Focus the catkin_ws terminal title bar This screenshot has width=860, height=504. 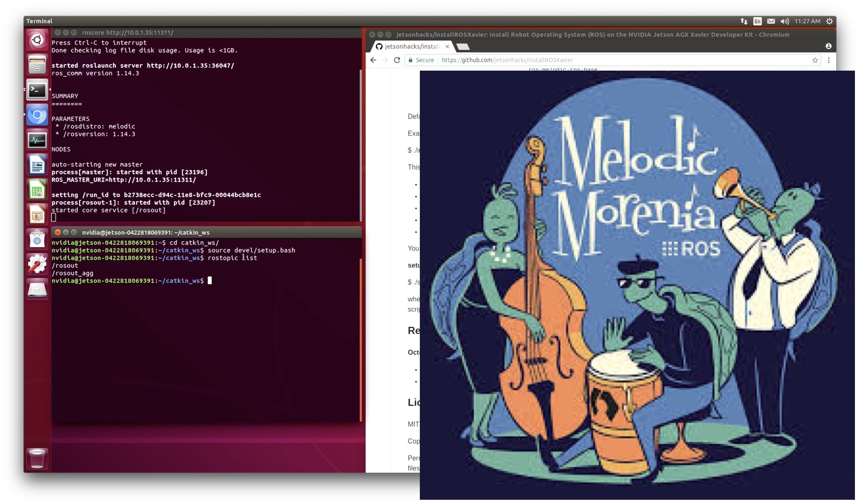point(207,232)
